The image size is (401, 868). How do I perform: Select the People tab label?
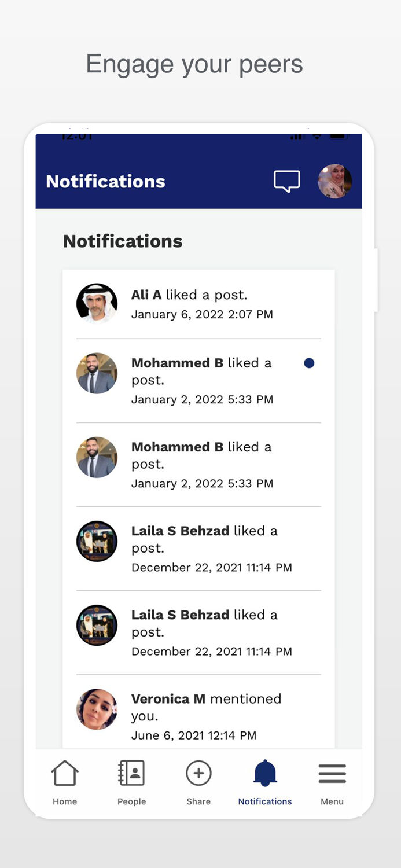coord(131,801)
